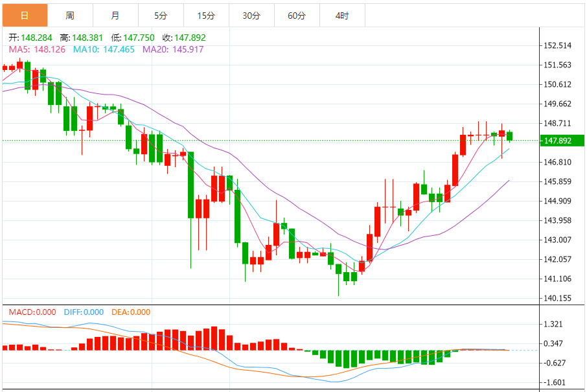
Task: Open the 5分 timeframe tab
Action: [161, 16]
